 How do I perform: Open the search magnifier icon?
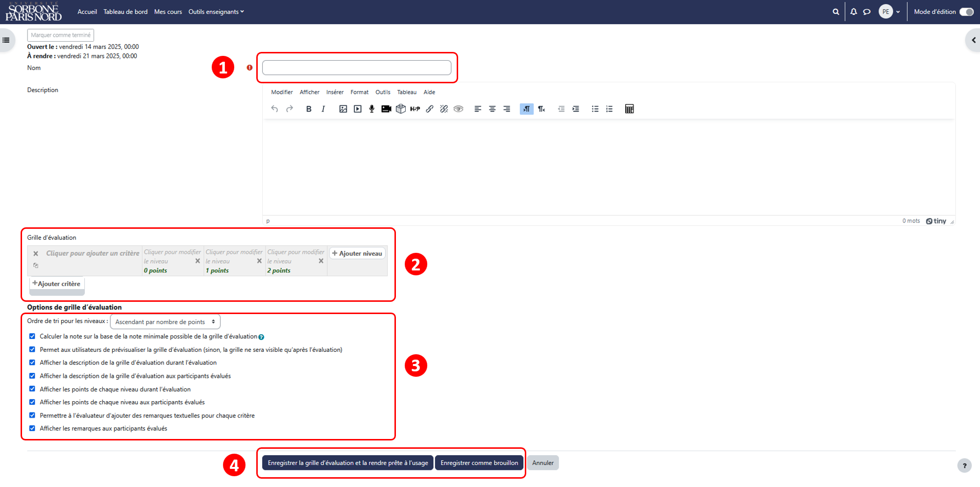click(836, 12)
